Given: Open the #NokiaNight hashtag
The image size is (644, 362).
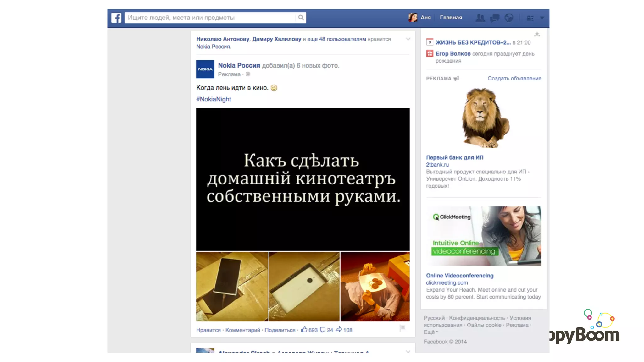Looking at the screenshot, I should point(214,99).
